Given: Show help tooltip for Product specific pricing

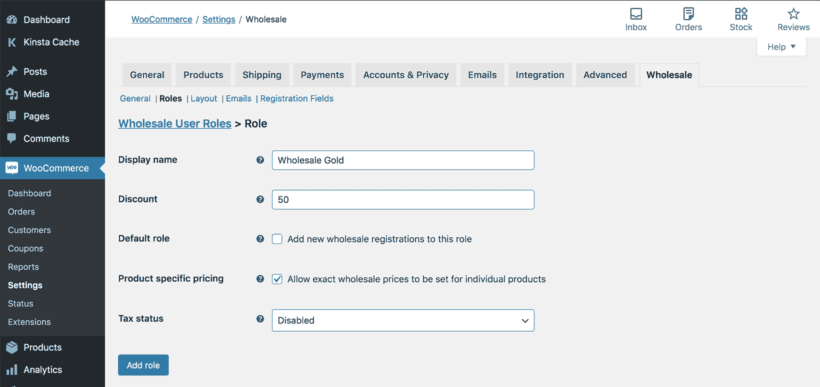Looking at the screenshot, I should tap(260, 279).
